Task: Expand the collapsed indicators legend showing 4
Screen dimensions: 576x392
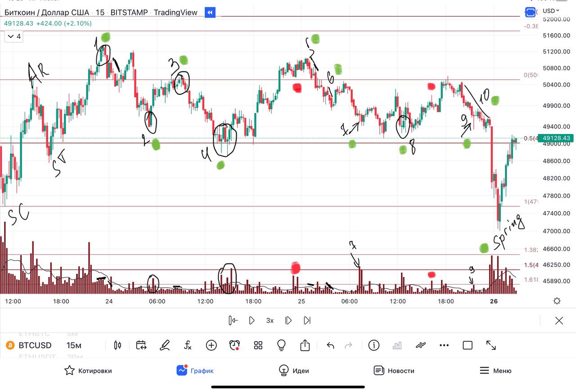Action: point(13,36)
